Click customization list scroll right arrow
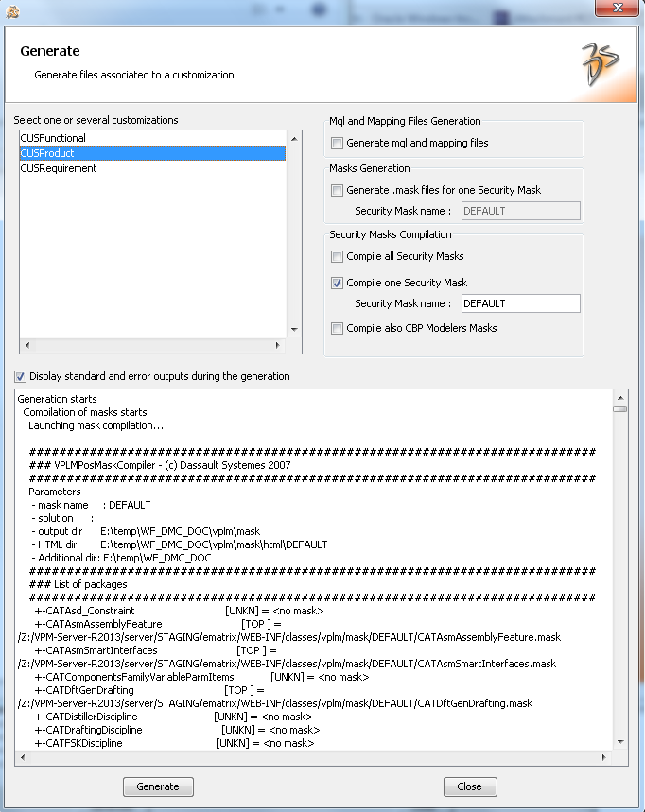This screenshot has height=812, width=645. (x=278, y=345)
